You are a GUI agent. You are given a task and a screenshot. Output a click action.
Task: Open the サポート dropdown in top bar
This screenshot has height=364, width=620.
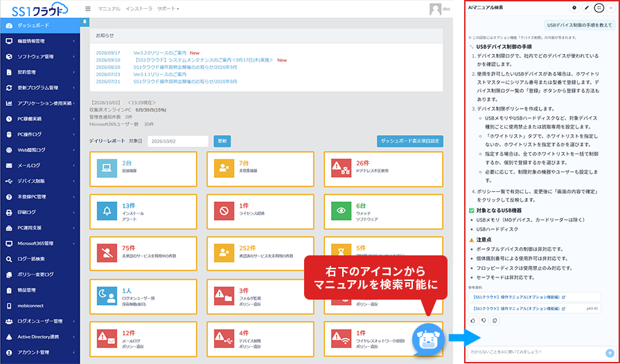point(168,9)
